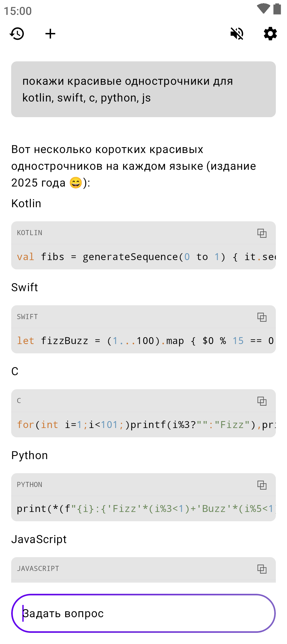
Task: Tap the Kotlin generateSequence code line
Action: coord(143,257)
